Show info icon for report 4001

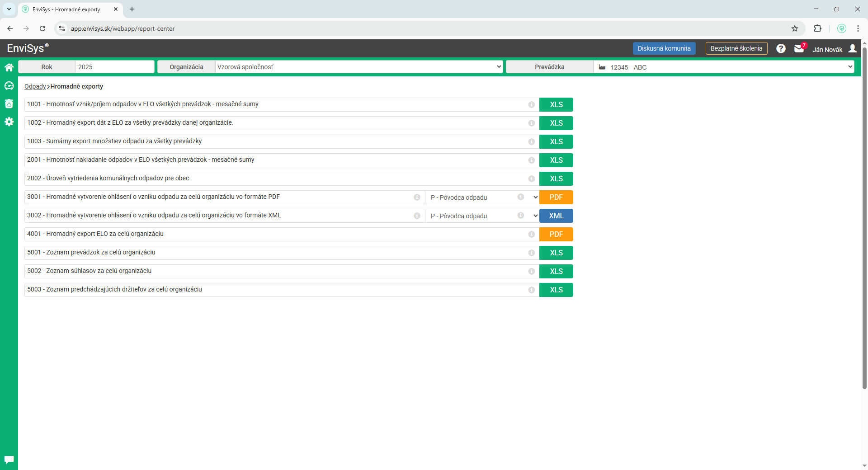click(531, 234)
